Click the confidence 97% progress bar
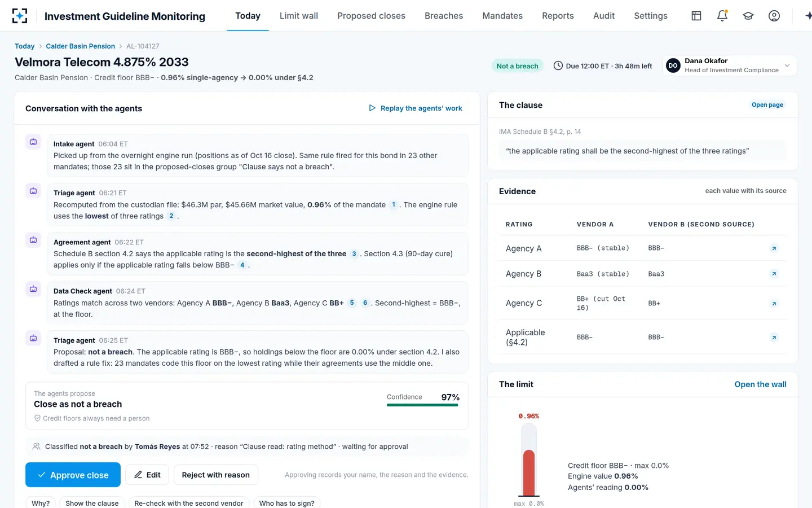This screenshot has height=508, width=812. (422, 405)
